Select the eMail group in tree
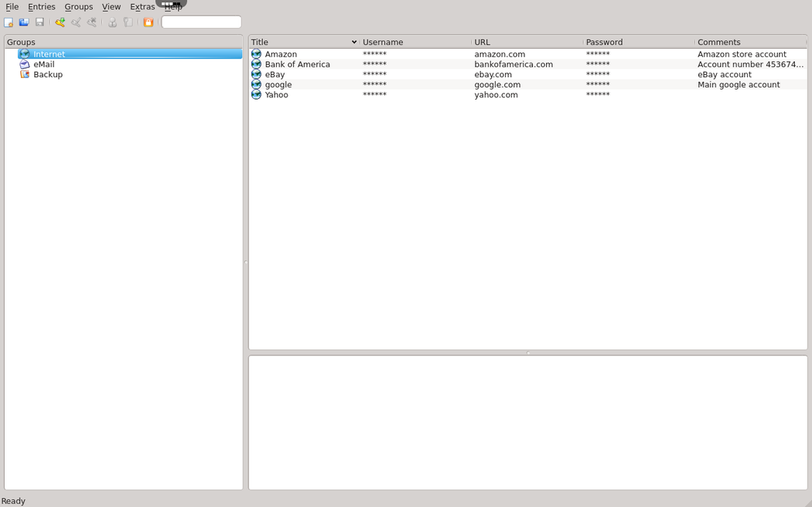 pos(43,64)
